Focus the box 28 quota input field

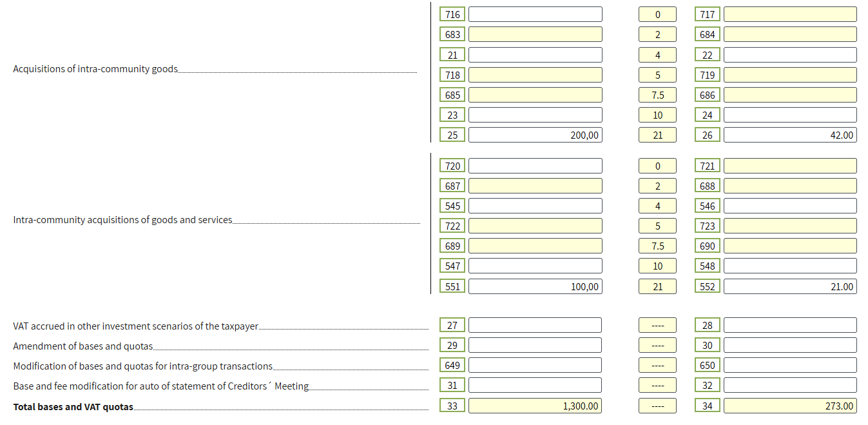tap(790, 326)
